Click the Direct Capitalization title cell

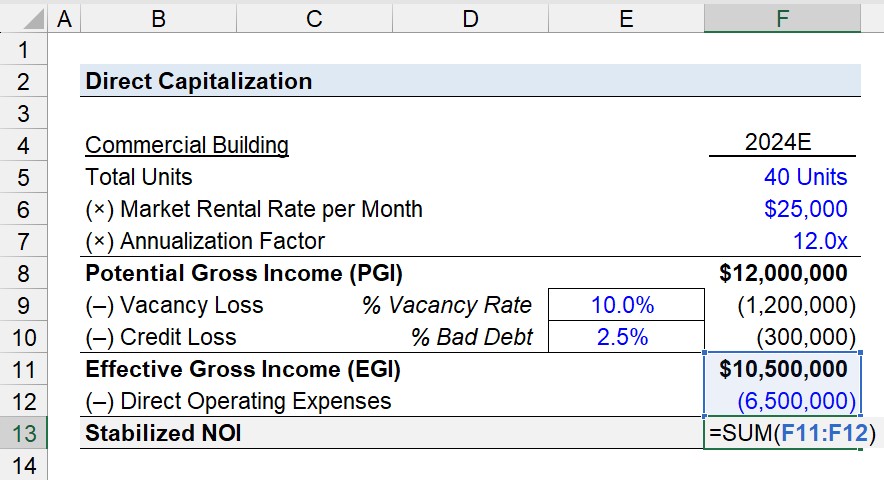tap(470, 81)
